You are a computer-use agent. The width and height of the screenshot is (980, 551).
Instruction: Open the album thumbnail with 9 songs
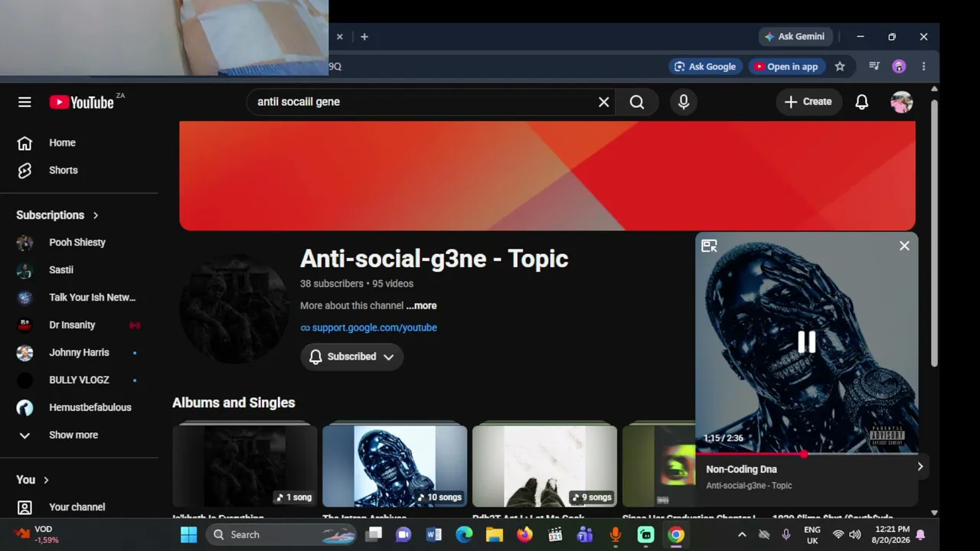coord(544,466)
